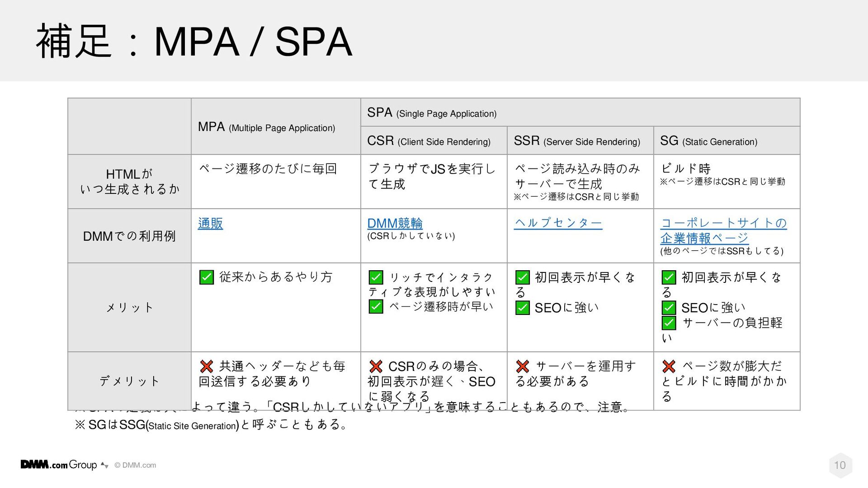Click the green check beside サーバーの負担軽い
The height and width of the screenshot is (488, 868).
(669, 323)
